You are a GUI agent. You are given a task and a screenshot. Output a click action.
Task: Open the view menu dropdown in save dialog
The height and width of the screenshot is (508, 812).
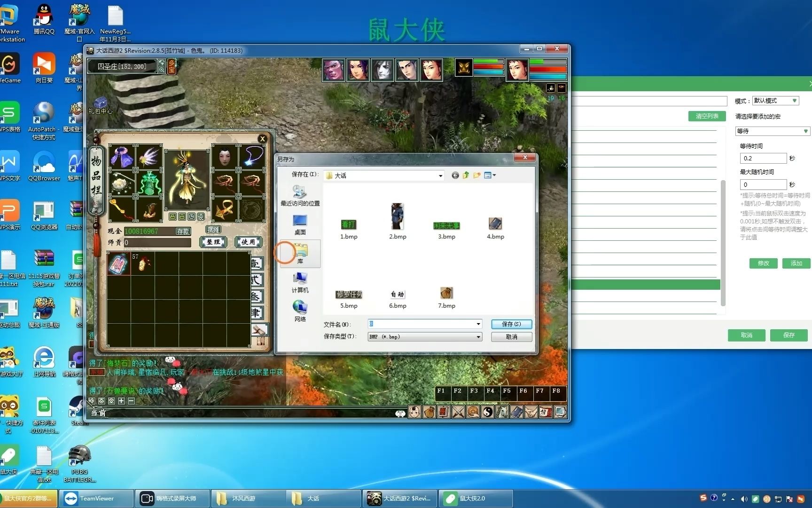click(x=490, y=175)
